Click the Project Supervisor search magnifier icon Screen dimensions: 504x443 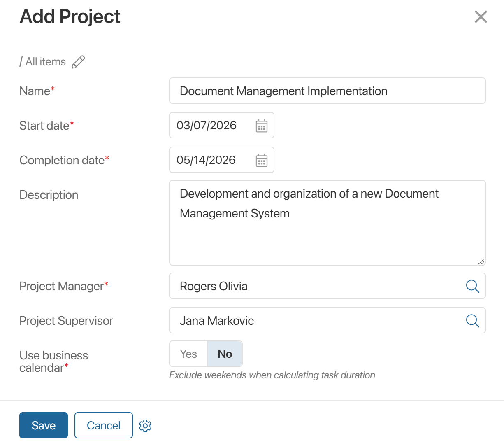coord(472,321)
